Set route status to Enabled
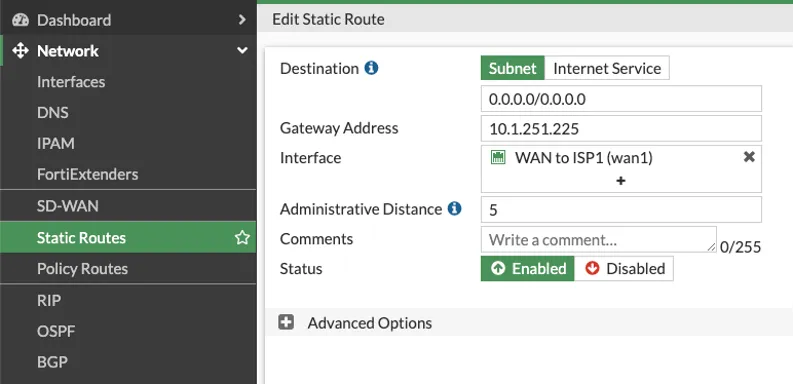This screenshot has width=794, height=384. tap(528, 268)
